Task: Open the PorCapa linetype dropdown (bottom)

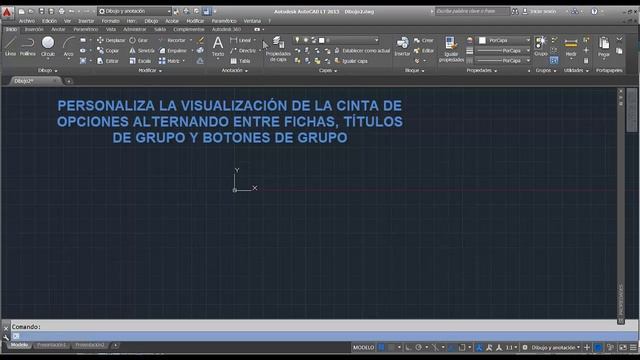Action: [504, 60]
